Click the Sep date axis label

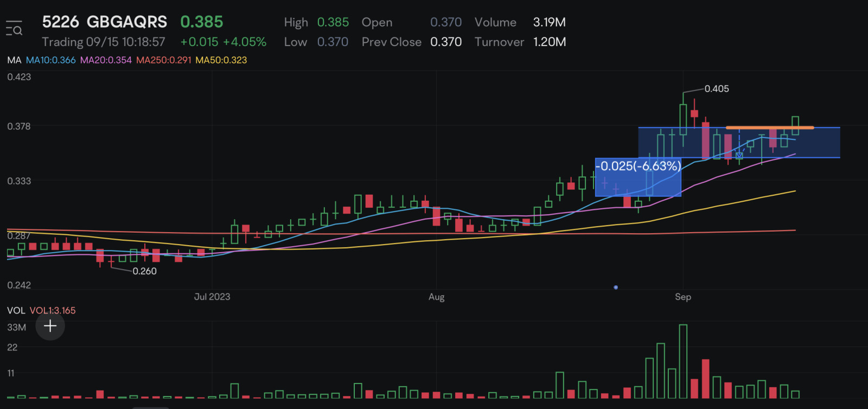click(683, 297)
